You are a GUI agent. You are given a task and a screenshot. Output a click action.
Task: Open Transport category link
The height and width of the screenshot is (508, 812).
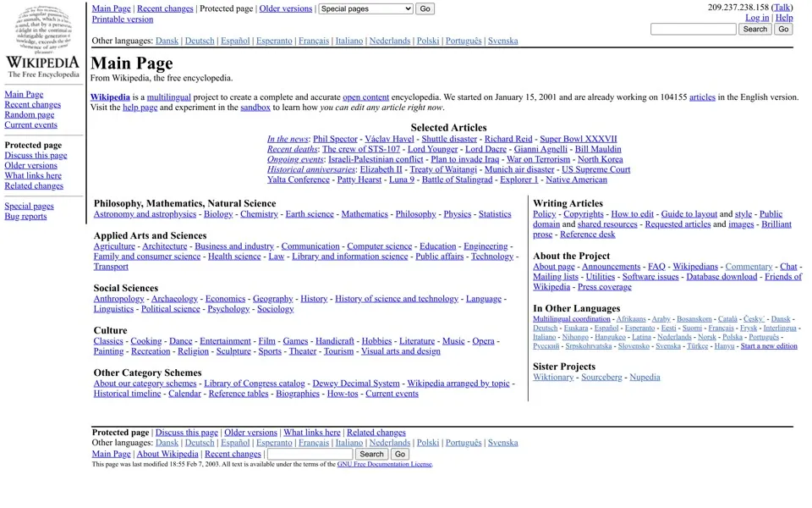pyautogui.click(x=111, y=267)
